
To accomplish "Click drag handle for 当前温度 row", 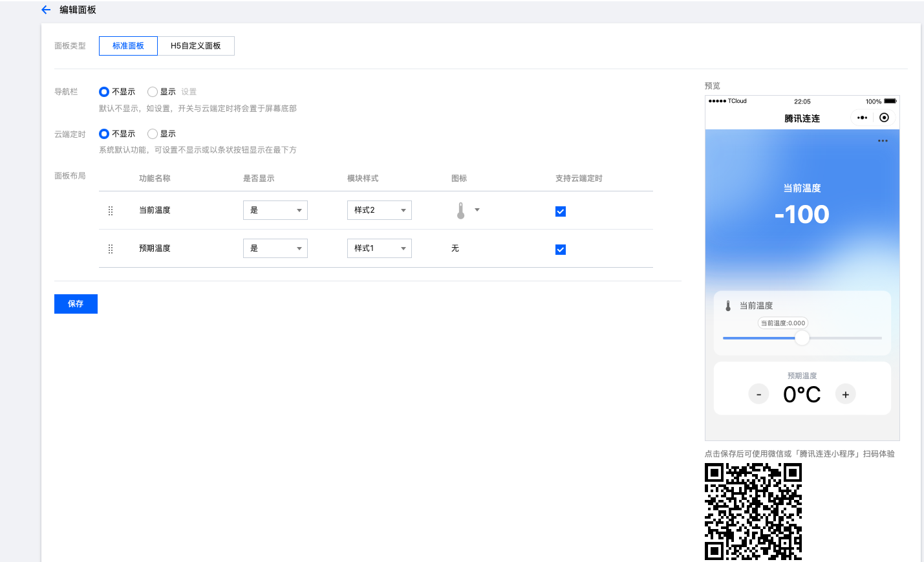I will click(x=111, y=211).
